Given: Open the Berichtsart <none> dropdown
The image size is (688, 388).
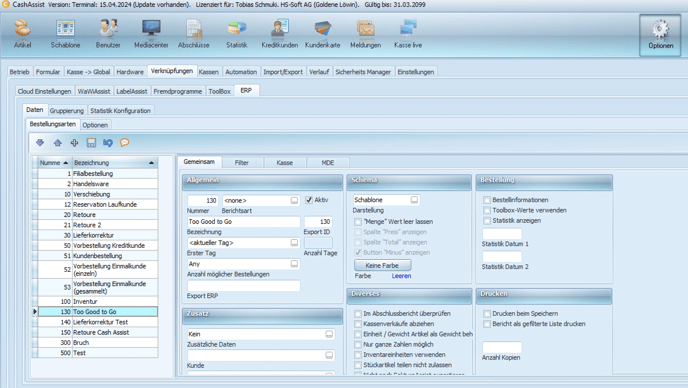Looking at the screenshot, I should click(294, 200).
